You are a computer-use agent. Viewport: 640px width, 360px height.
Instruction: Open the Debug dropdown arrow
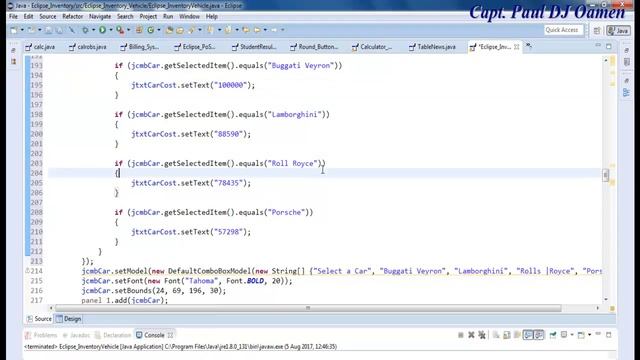click(x=93, y=30)
